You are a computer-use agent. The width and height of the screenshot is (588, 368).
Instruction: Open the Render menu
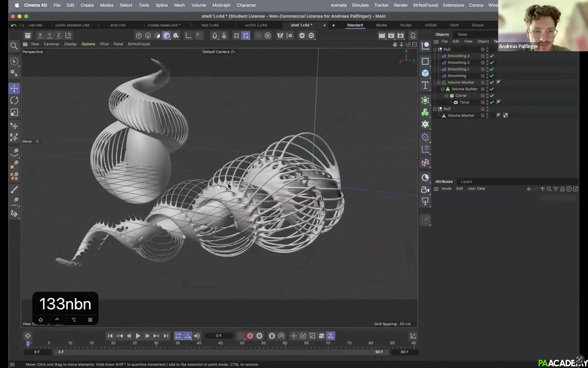click(x=401, y=5)
